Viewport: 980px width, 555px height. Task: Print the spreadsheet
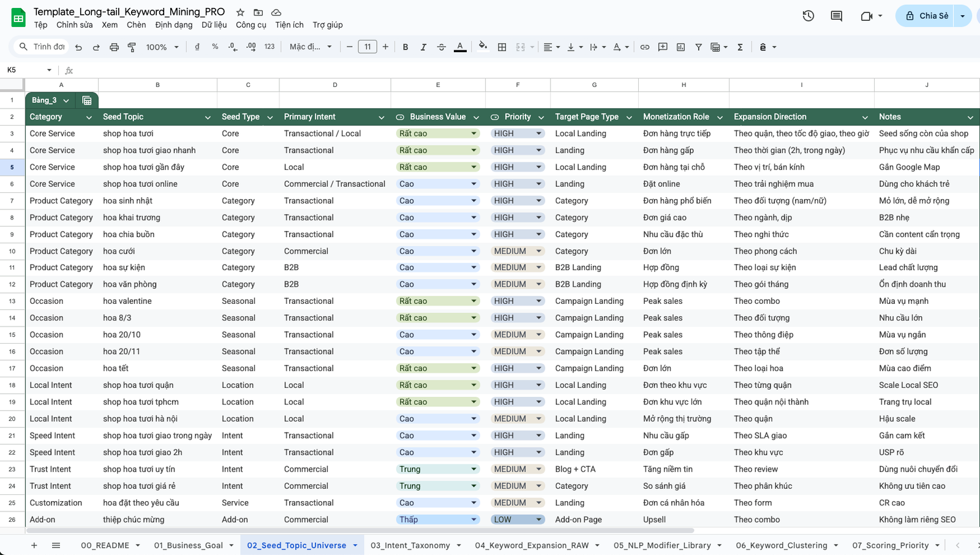(x=114, y=47)
